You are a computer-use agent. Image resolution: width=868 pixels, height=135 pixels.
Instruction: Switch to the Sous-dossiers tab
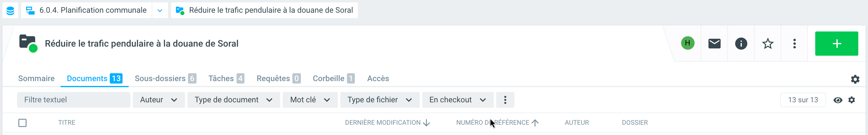165,78
